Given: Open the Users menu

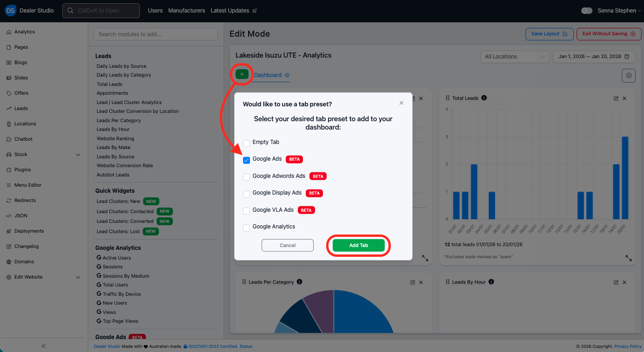Looking at the screenshot, I should tap(155, 11).
